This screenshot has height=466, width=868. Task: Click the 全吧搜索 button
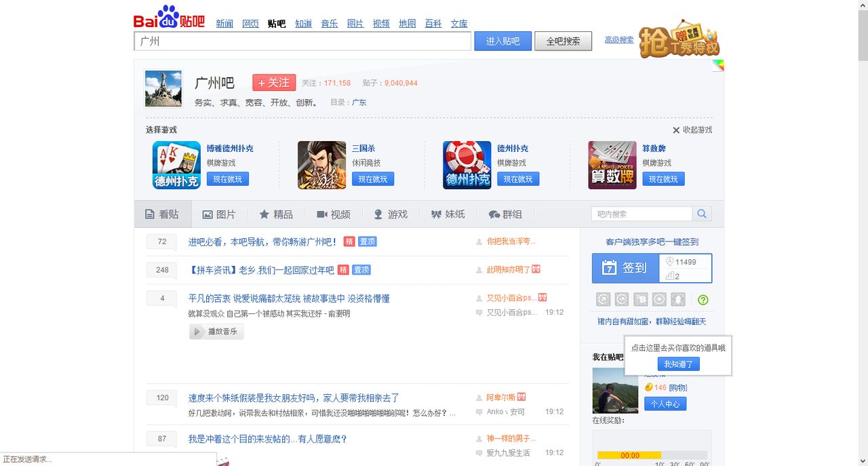[563, 41]
